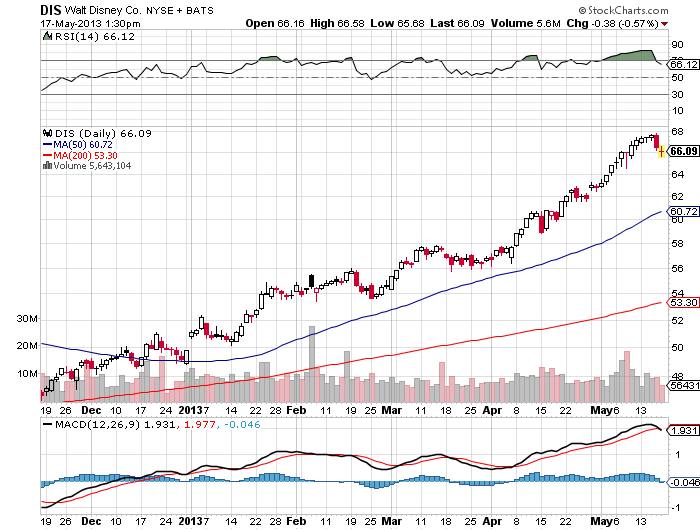Click the Chg -0.38 (-0.57%) value
The width and height of the screenshot is (700, 530).
(x=612, y=23)
